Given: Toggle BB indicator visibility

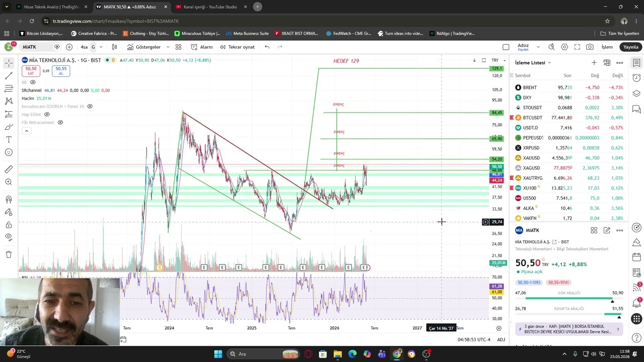Looking at the screenshot, I should tap(33, 82).
